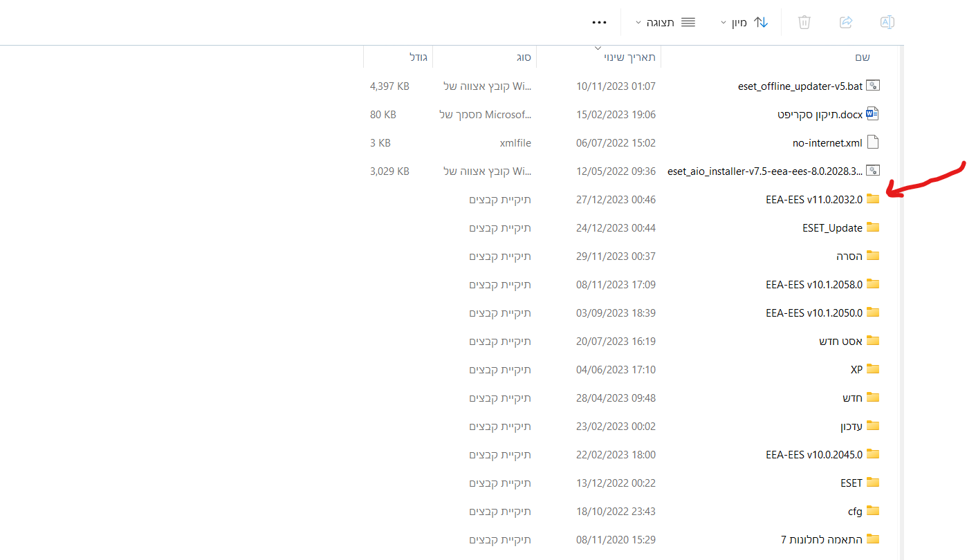Click the type cell xmlfile
967x560 pixels.
(515, 143)
